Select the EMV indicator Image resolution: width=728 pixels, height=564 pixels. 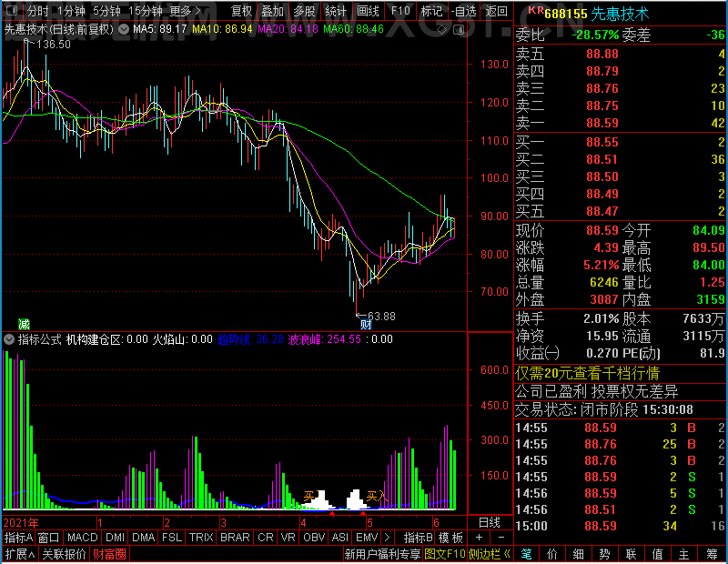pyautogui.click(x=367, y=538)
